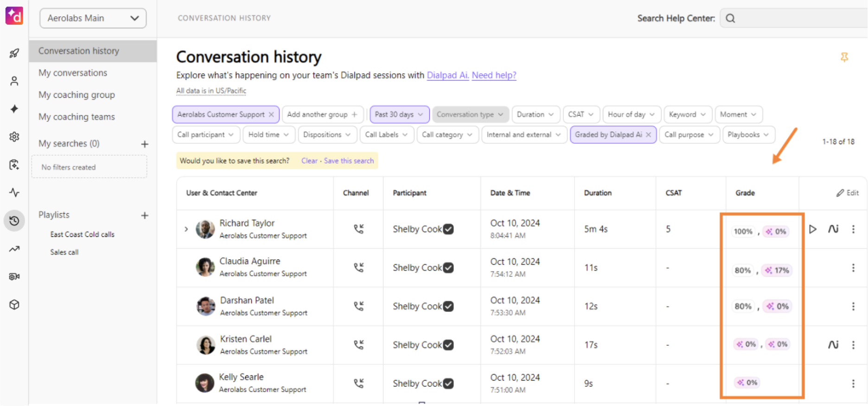Open the Internal and external dropdown
Viewport: 868px width, 406px height.
point(524,135)
